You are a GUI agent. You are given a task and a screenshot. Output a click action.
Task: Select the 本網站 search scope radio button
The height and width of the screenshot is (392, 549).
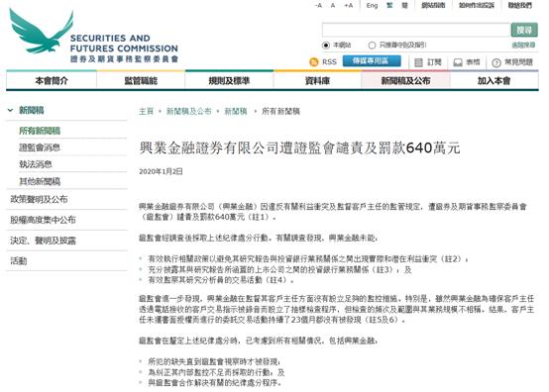coord(326,46)
